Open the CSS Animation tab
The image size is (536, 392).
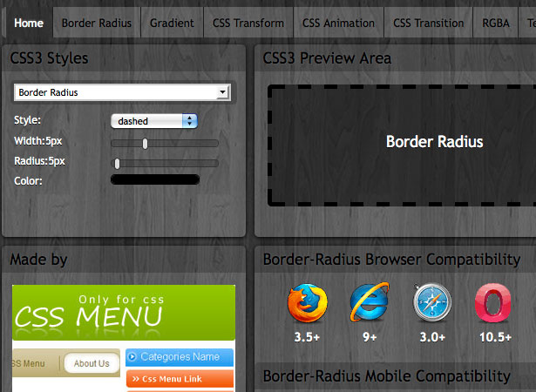click(338, 23)
